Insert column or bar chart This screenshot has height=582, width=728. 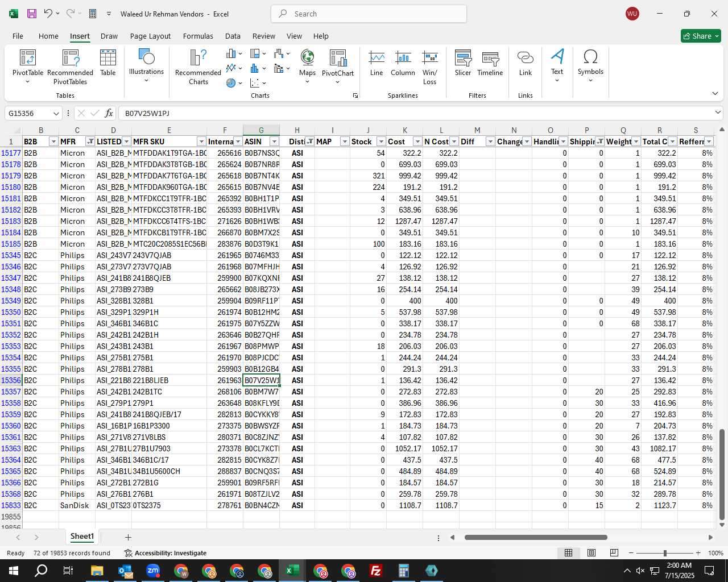234,53
